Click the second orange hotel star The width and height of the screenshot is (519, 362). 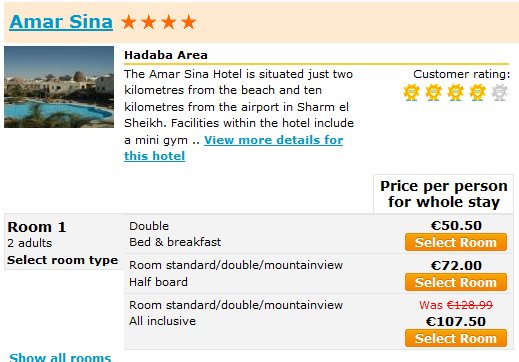[149, 22]
